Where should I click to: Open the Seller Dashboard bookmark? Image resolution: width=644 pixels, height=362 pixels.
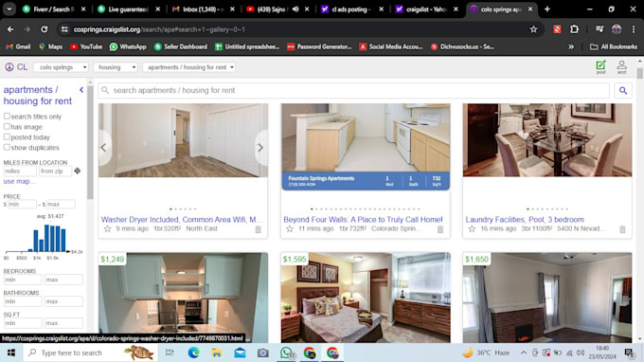[x=180, y=46]
